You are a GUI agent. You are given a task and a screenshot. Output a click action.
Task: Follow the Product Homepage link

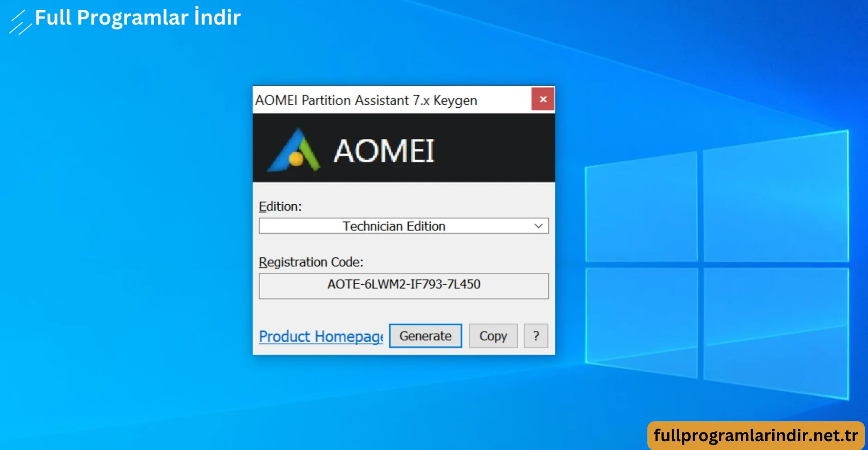click(321, 336)
